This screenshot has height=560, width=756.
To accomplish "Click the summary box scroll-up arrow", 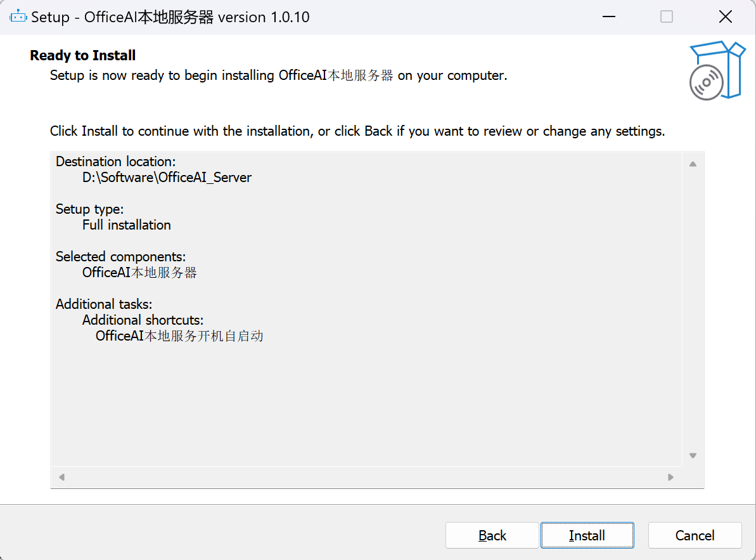I will tap(693, 164).
